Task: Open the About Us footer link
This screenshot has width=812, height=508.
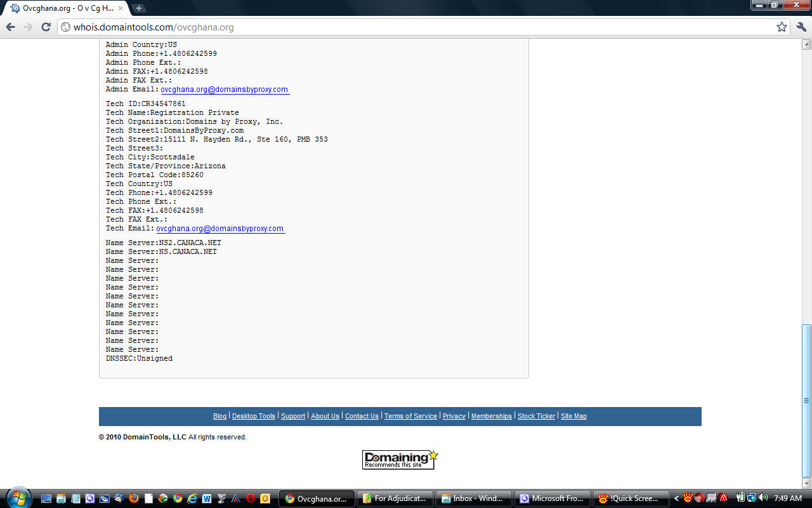Action: click(325, 416)
